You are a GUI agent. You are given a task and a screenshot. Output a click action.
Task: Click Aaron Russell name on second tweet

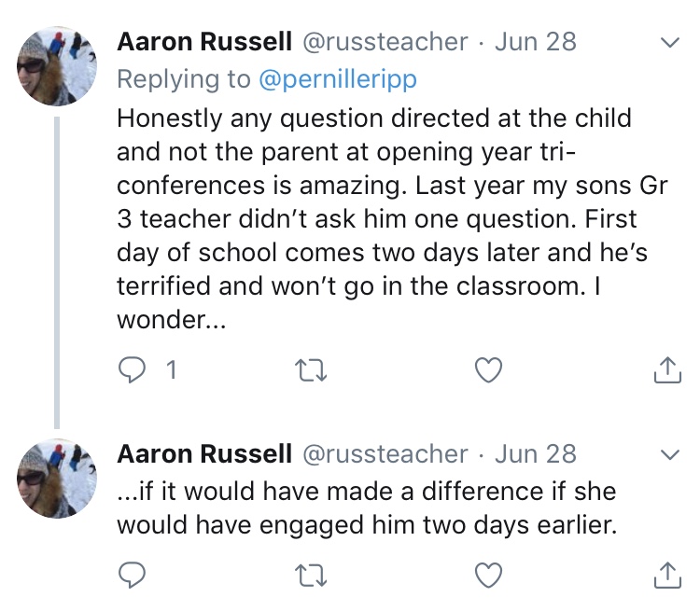203,454
